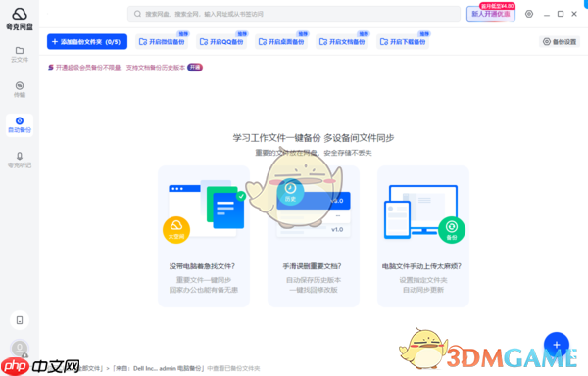588x376 pixels.
Task: Close the Quark Netdisk window
Action: click(x=574, y=14)
